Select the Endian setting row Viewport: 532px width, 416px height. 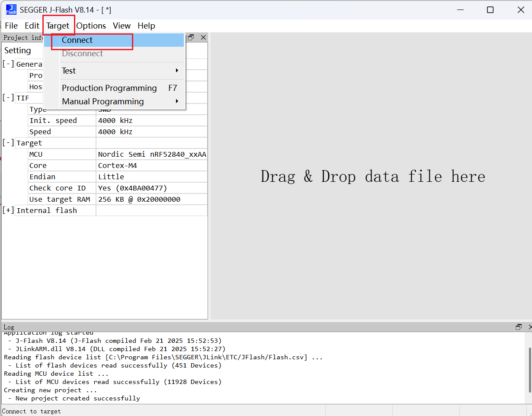coord(118,177)
